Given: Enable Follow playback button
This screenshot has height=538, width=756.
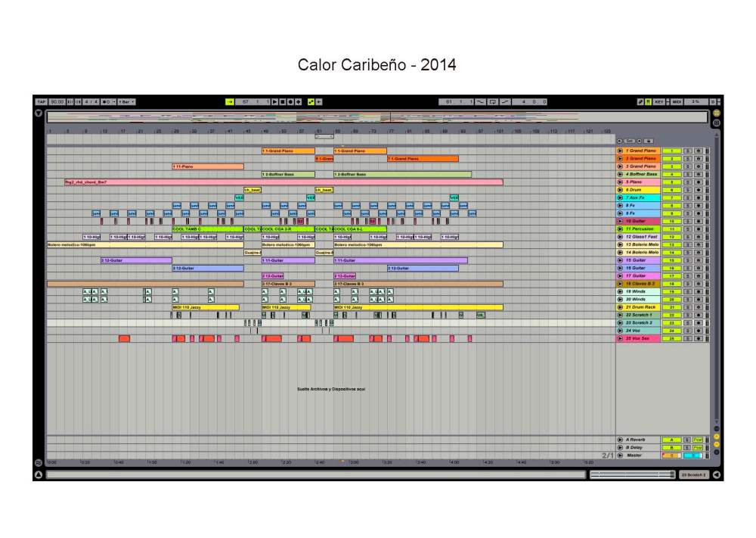Looking at the screenshot, I should (230, 101).
